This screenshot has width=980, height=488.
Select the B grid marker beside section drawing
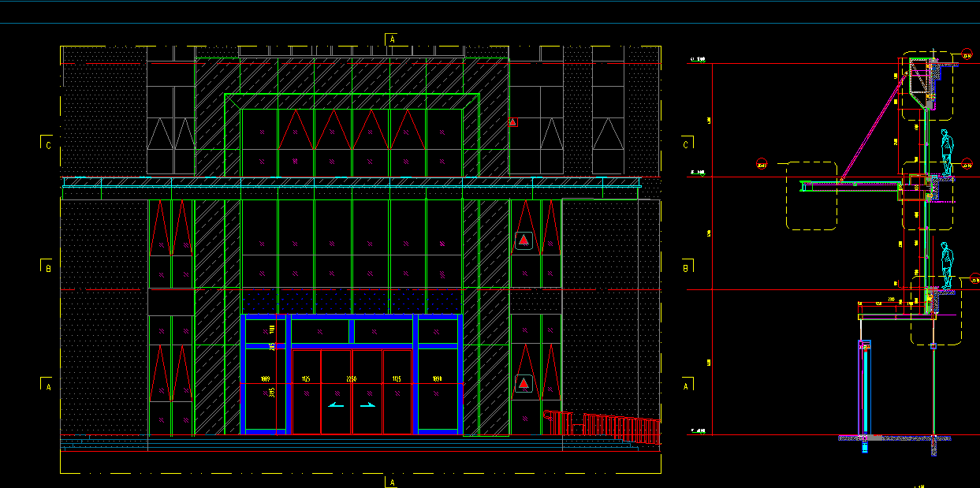687,266
